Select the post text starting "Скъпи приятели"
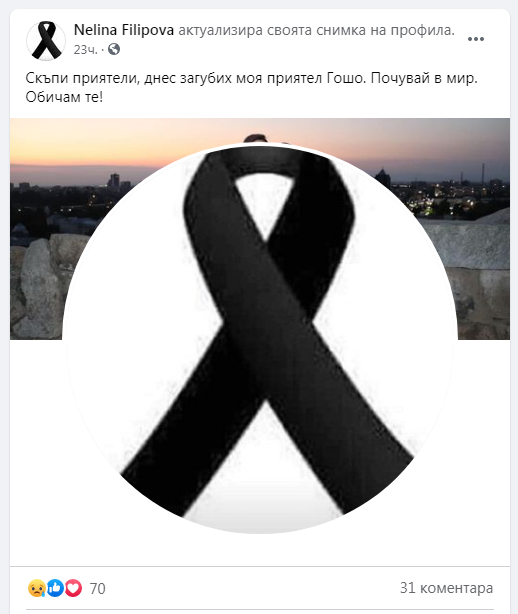 pyautogui.click(x=251, y=87)
